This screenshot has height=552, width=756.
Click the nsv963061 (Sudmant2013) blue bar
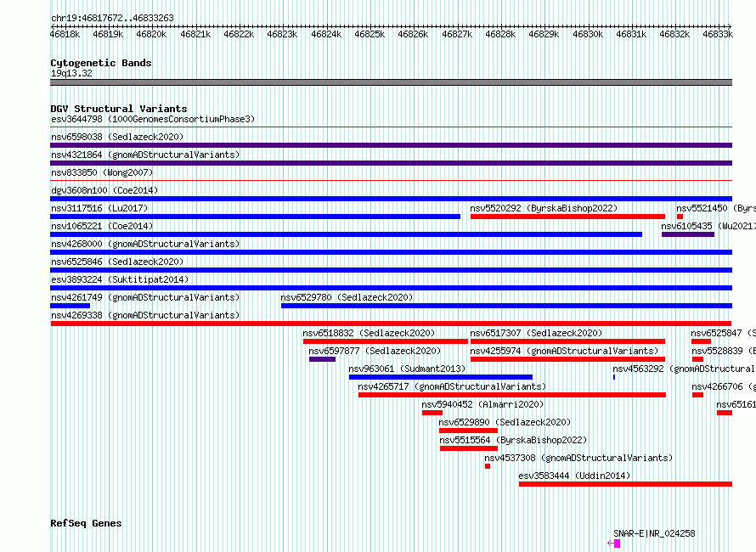(441, 377)
